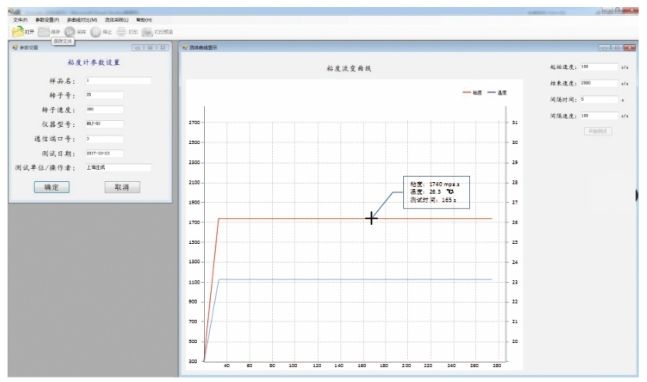Focus the 间隔速度 interval speed field
Viewport: 647px width, 382px height.
599,116
